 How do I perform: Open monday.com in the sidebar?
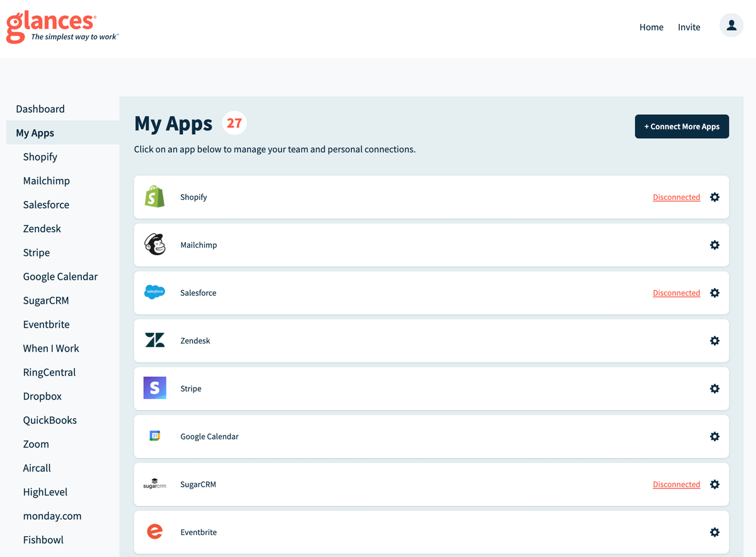click(52, 516)
